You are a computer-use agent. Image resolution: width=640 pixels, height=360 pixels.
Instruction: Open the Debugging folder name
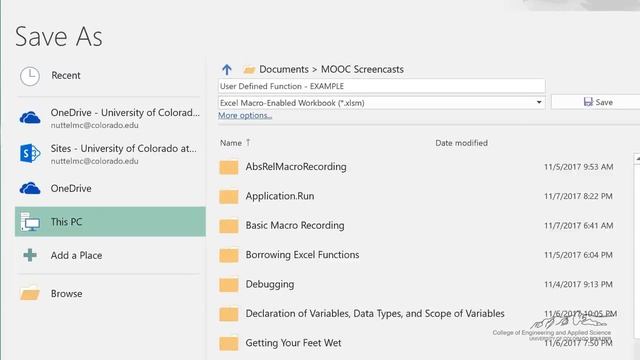point(270,284)
